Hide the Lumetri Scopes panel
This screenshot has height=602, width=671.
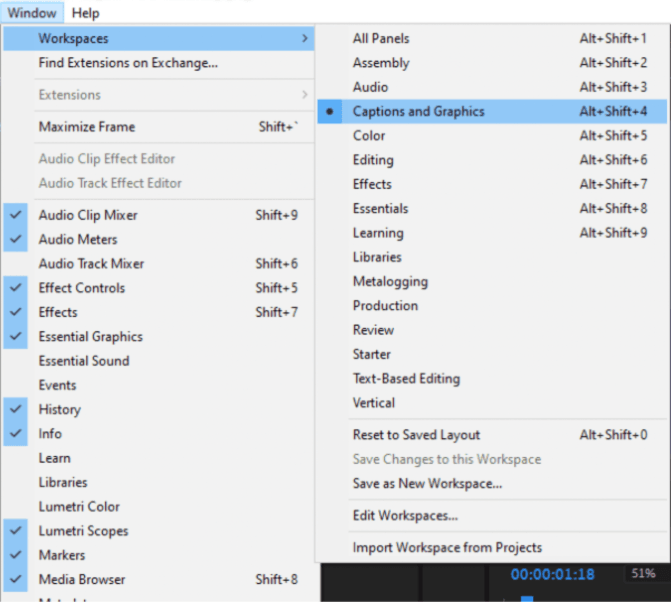83,531
